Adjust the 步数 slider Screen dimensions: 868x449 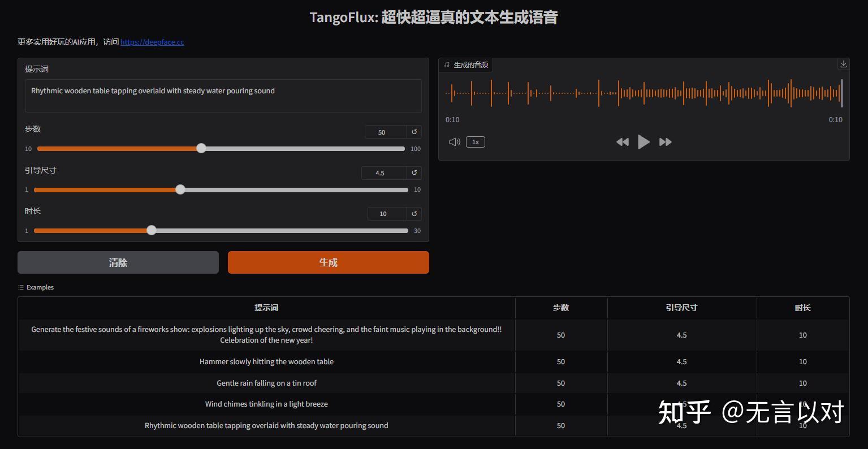coord(201,148)
